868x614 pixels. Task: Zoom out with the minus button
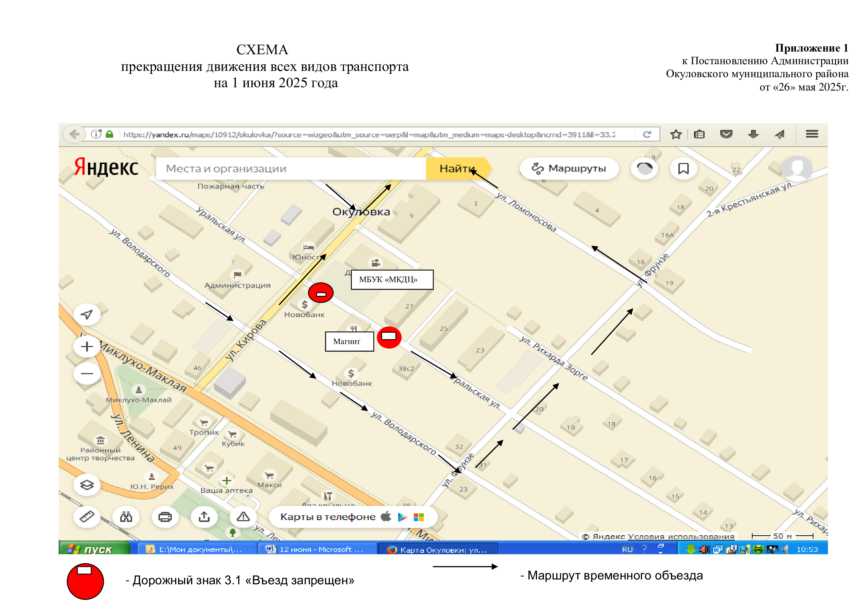point(87,374)
